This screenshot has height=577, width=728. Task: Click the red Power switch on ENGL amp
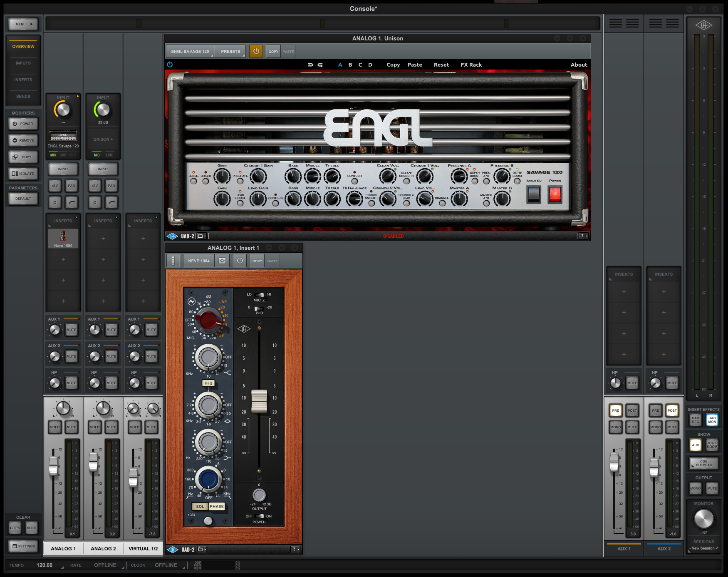click(x=555, y=194)
